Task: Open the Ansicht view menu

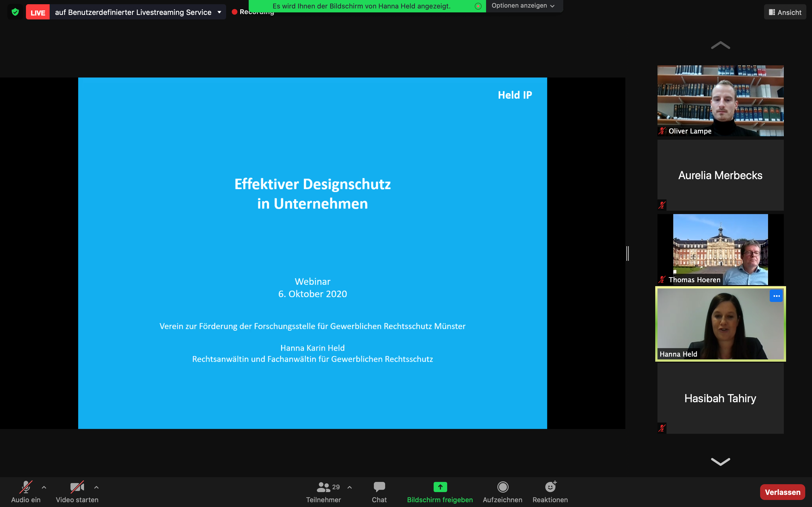Action: (x=785, y=12)
